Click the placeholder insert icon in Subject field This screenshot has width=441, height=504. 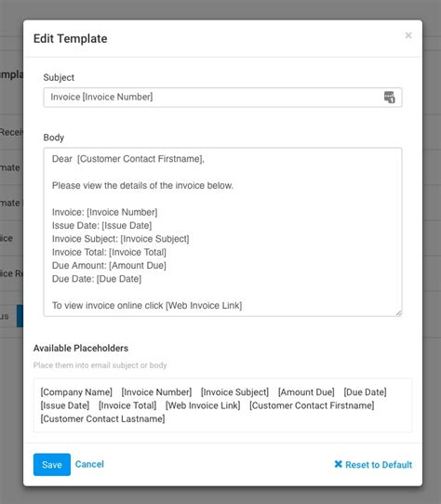[389, 97]
